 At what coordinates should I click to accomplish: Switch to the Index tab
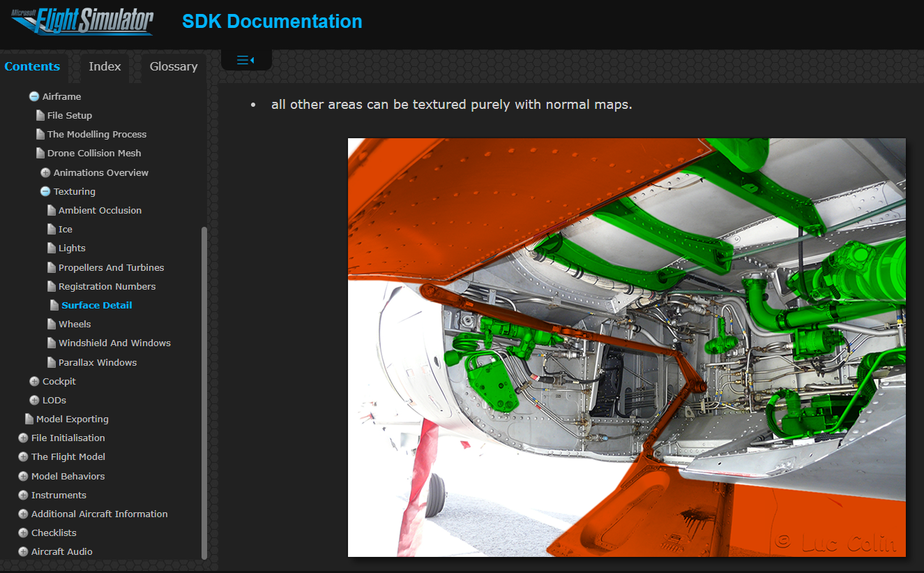point(105,66)
